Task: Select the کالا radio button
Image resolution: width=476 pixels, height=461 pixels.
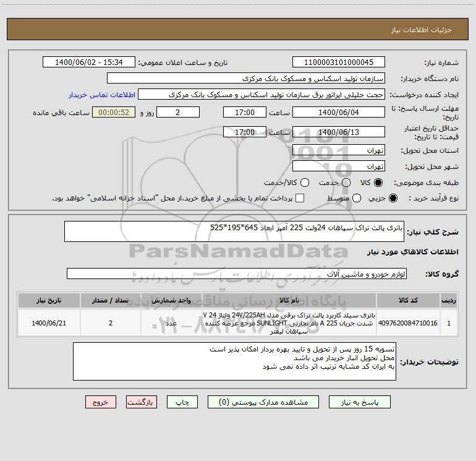Action: click(378, 183)
